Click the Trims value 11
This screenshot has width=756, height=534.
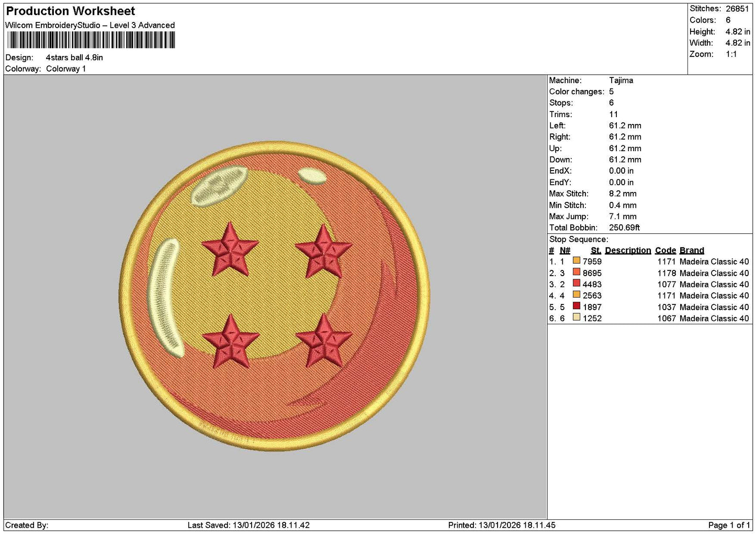click(x=613, y=115)
